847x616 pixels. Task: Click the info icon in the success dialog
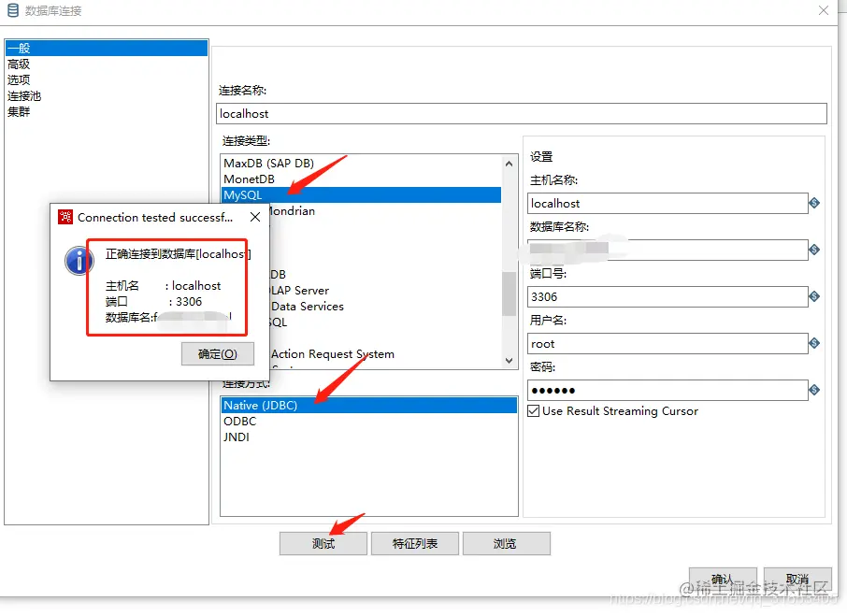tap(79, 262)
